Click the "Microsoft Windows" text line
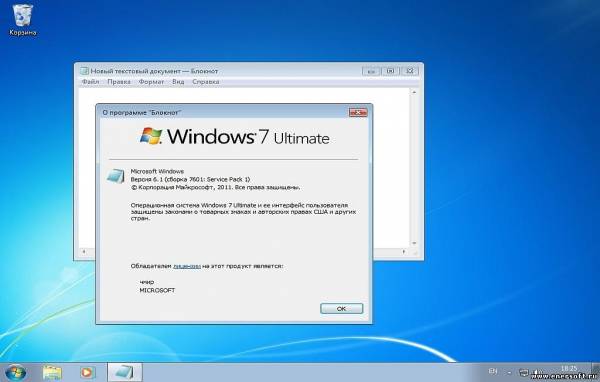The image size is (600, 382). [x=157, y=171]
